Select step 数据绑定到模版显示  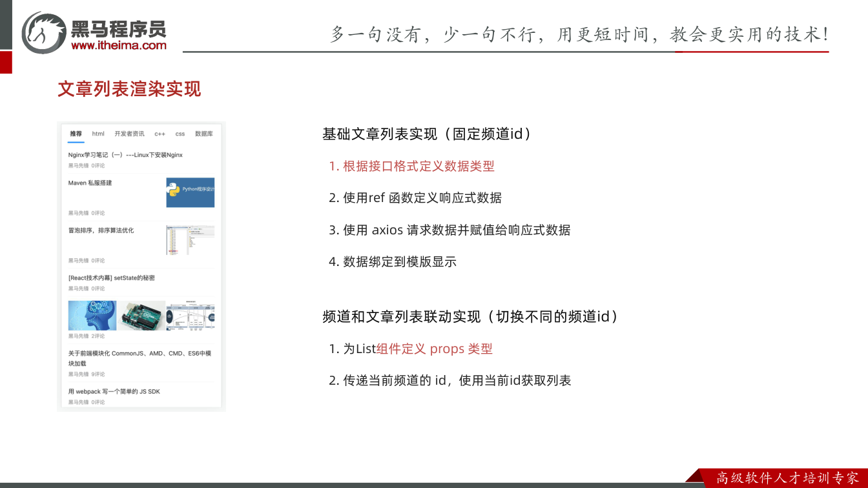(x=393, y=261)
